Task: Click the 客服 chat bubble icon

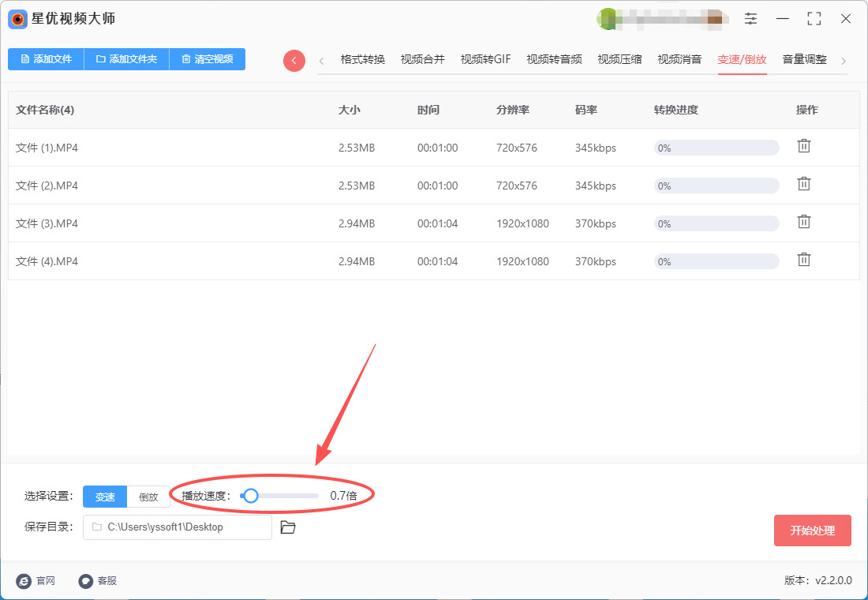Action: coord(86,580)
